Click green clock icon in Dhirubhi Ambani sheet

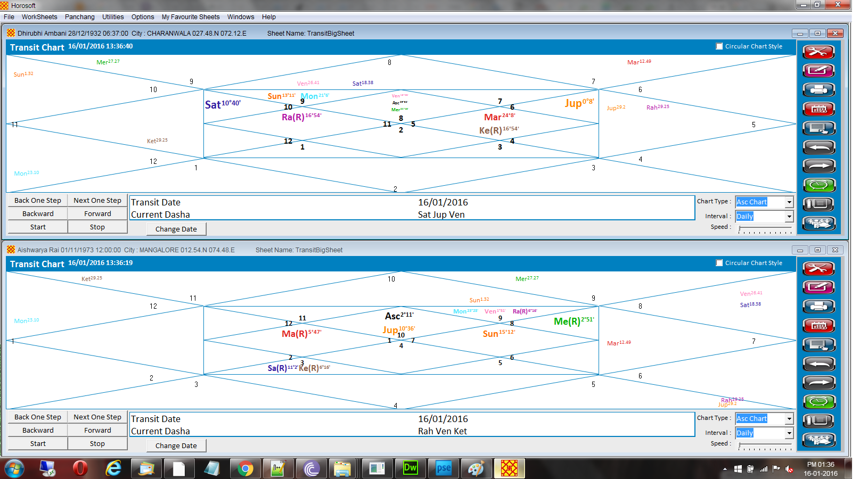coord(818,185)
